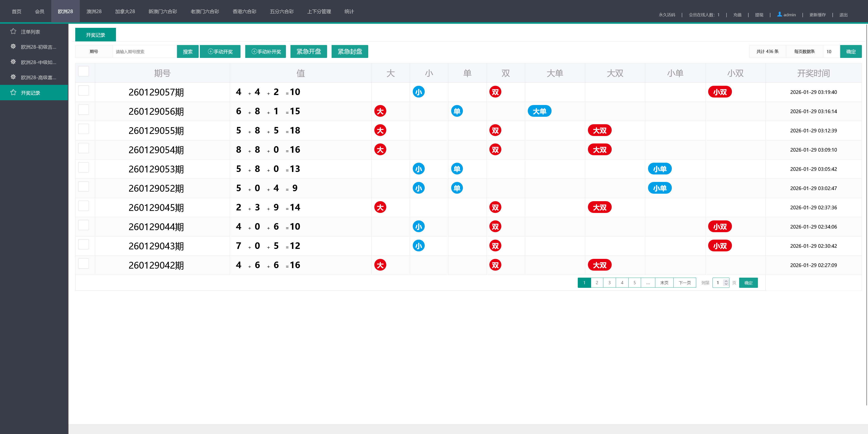The height and width of the screenshot is (434, 868).
Task: Click the 大单 badge in row 260129056期
Action: (x=539, y=111)
